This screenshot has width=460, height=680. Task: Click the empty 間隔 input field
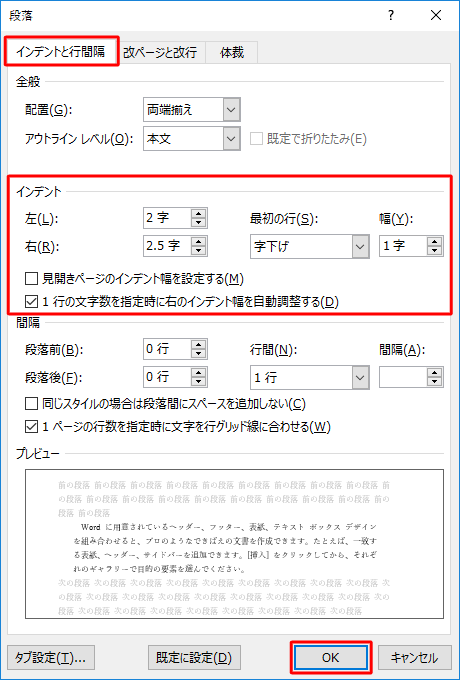click(403, 377)
